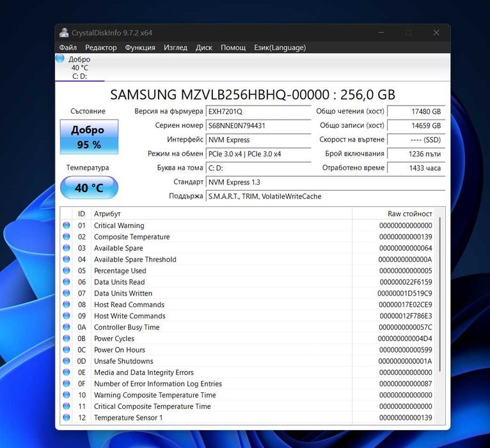
Task: Click the status orb for Data Units Read
Action: (x=67, y=282)
